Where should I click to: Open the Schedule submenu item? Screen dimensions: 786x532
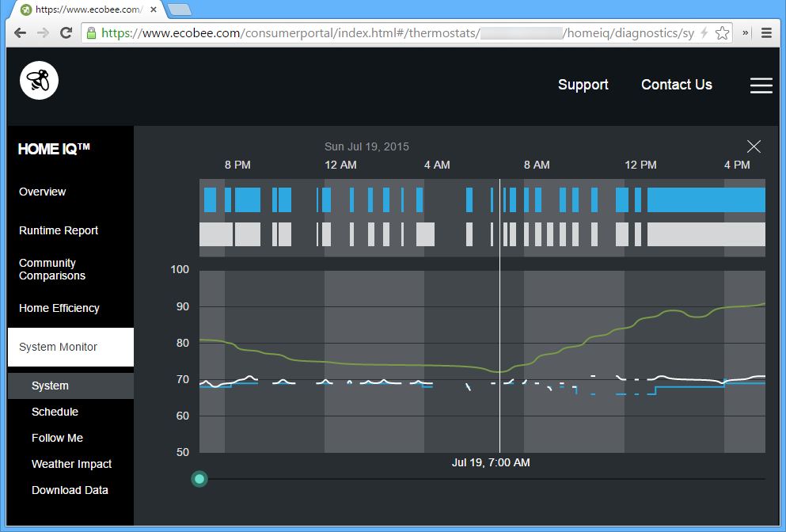coord(55,412)
